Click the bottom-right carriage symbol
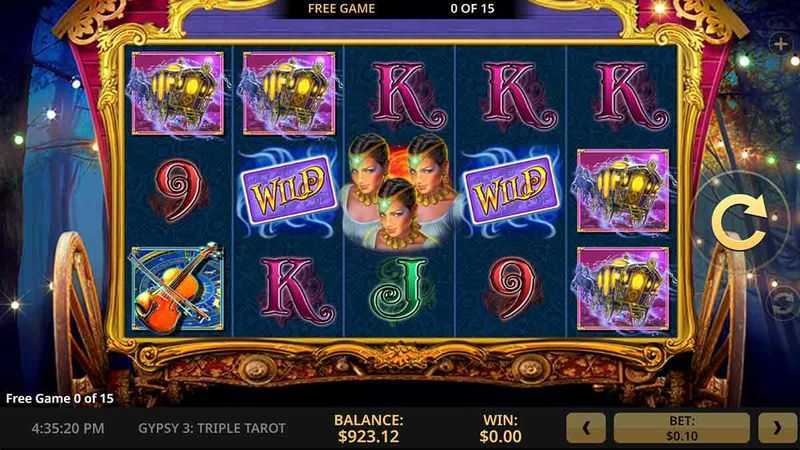This screenshot has height=450, width=800. 622,289
